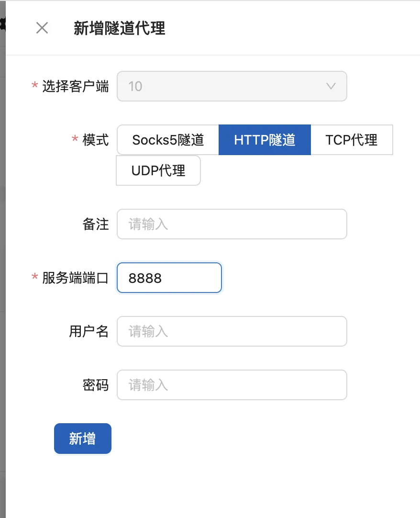
Task: Click into the 用户名 input box
Action: coord(232,331)
